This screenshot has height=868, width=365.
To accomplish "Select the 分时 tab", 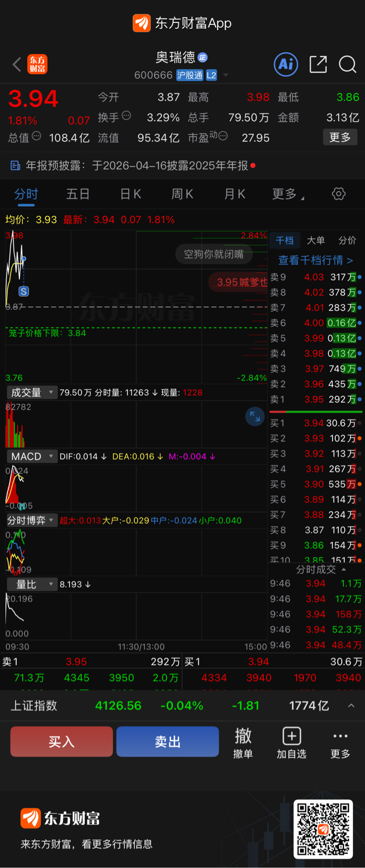I will tap(26, 194).
